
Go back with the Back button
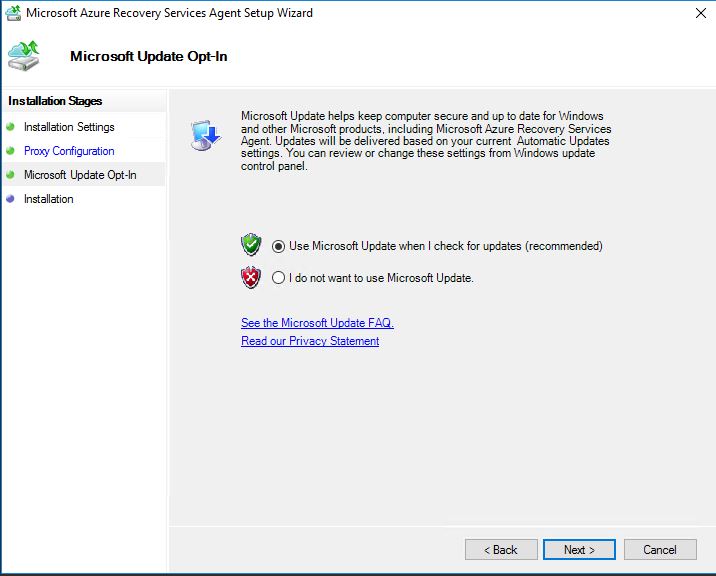coord(501,550)
